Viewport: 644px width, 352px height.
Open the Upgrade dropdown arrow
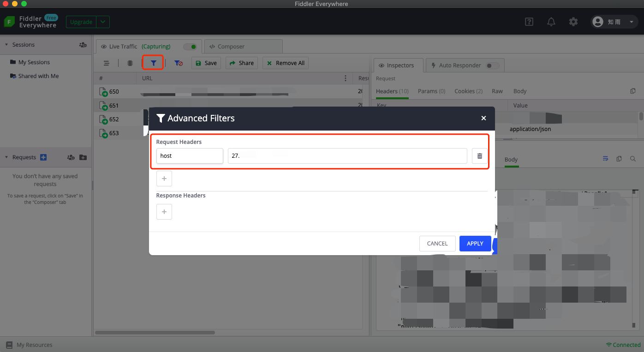(103, 22)
